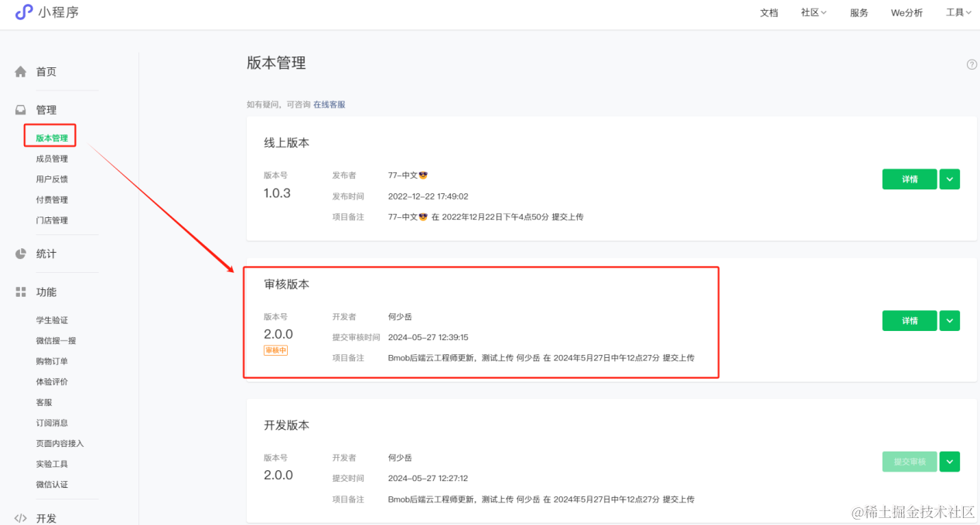
Task: Open 付费管理 in the sidebar
Action: [x=52, y=199]
